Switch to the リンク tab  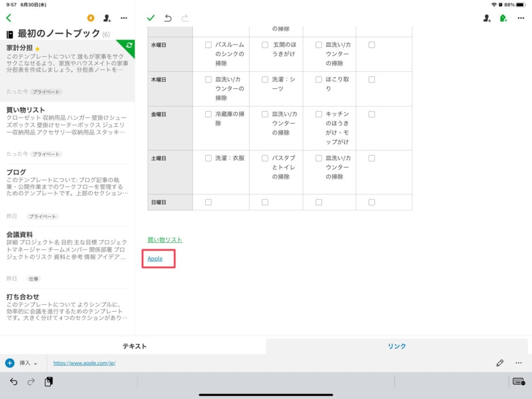[x=397, y=346]
